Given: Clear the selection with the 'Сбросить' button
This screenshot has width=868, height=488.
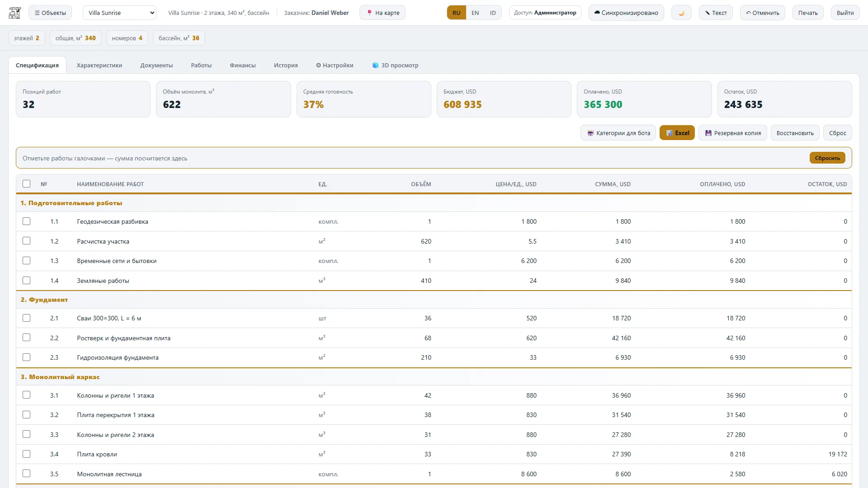Looking at the screenshot, I should pos(827,158).
